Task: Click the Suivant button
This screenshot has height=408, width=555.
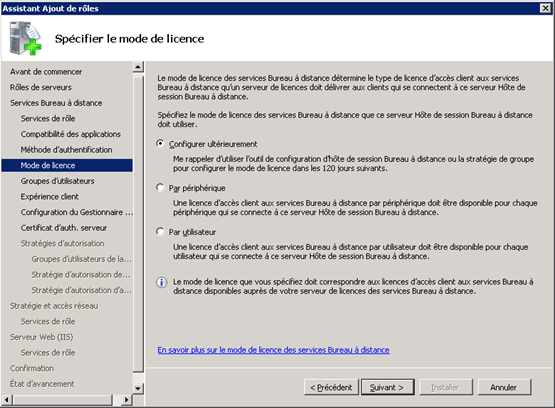Action: [387, 387]
